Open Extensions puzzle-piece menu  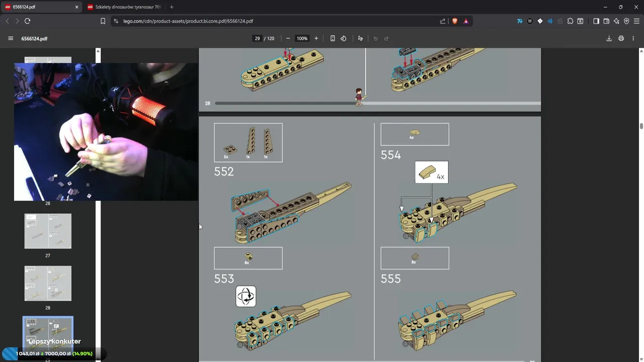coord(570,21)
